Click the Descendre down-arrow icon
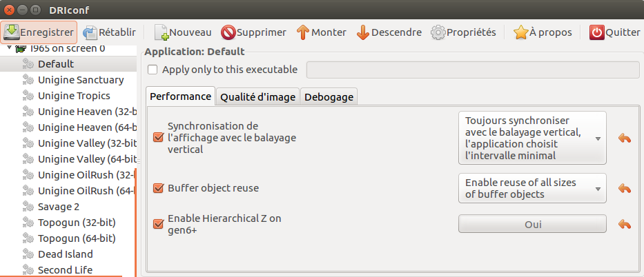The image size is (644, 277). (363, 32)
